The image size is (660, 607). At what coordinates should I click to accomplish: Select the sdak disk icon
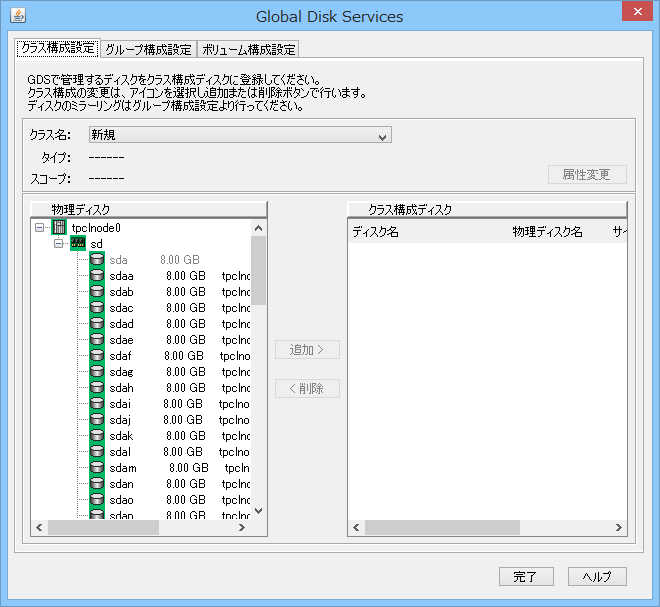point(97,435)
